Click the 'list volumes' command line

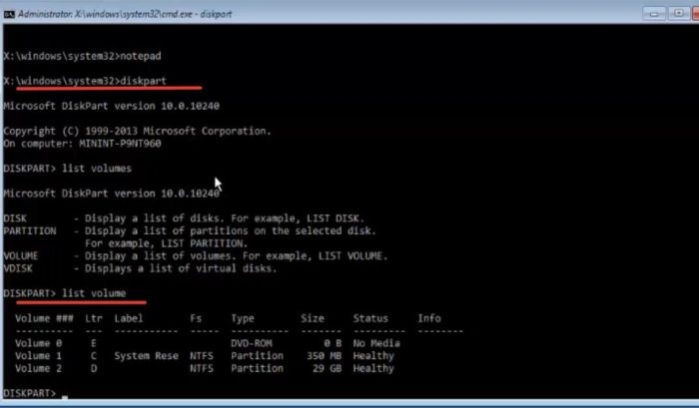tap(67, 169)
